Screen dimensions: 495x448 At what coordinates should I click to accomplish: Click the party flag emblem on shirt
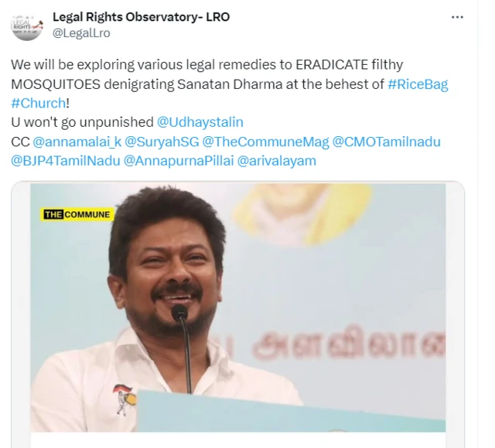[x=125, y=399]
